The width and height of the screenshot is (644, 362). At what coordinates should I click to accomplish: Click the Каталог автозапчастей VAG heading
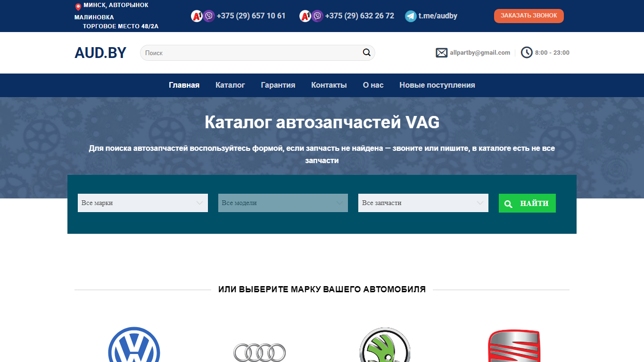[x=322, y=123]
